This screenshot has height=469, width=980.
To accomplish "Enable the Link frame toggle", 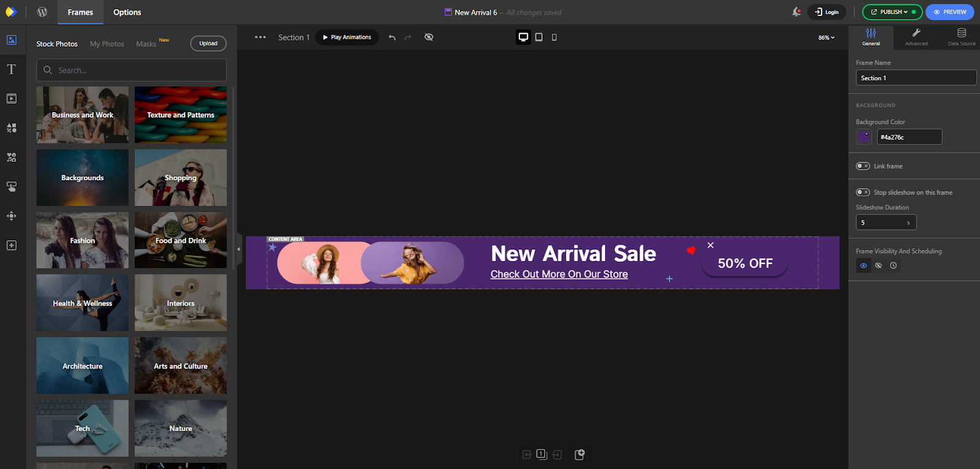I will (862, 166).
